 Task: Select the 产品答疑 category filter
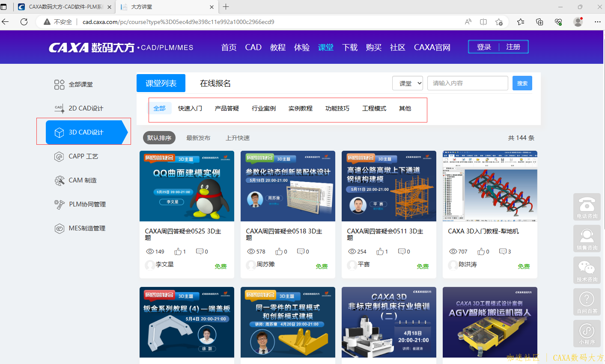coord(227,108)
